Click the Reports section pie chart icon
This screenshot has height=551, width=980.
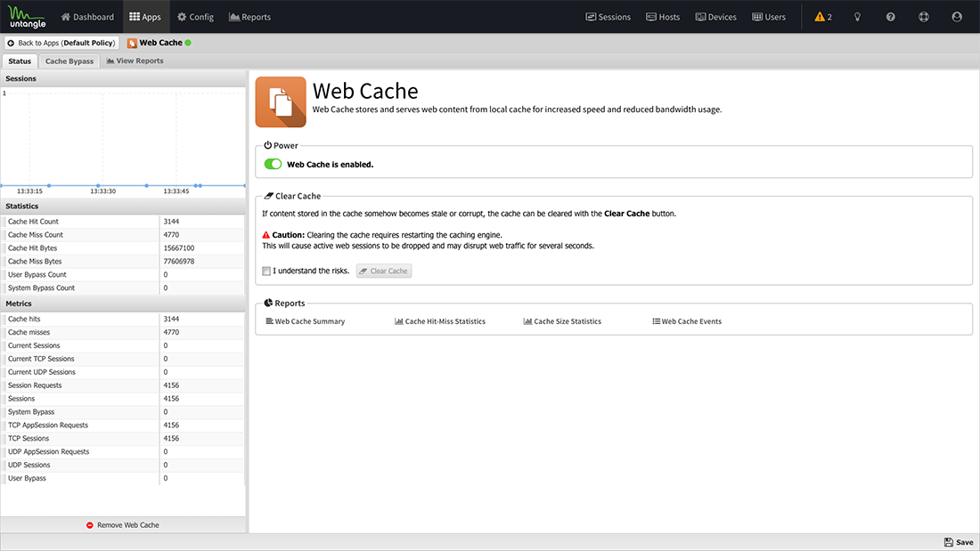[x=268, y=303]
